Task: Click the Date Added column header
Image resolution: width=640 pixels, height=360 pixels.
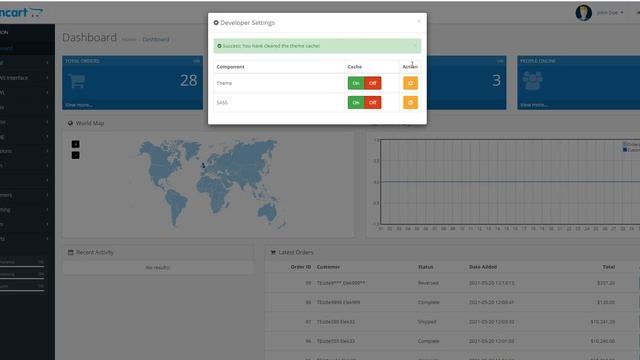Action: click(483, 267)
